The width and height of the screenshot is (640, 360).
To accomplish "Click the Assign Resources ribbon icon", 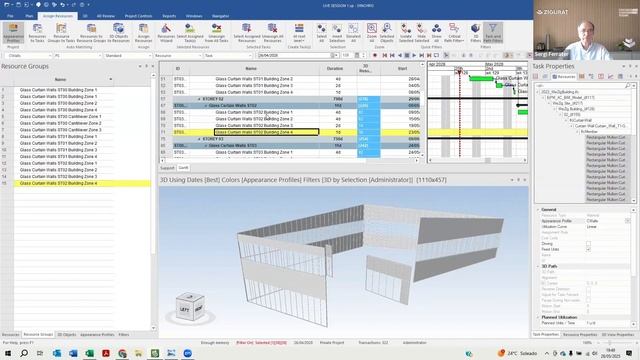I will click(143, 33).
